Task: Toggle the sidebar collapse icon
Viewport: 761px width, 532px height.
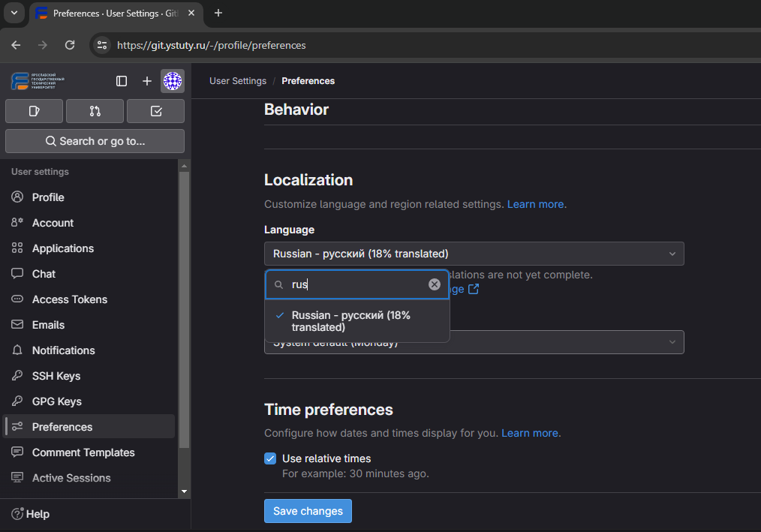Action: point(122,81)
